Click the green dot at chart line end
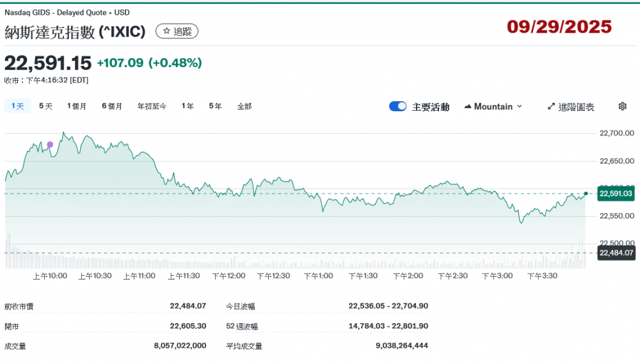The height and width of the screenshot is (364, 640). click(x=586, y=193)
